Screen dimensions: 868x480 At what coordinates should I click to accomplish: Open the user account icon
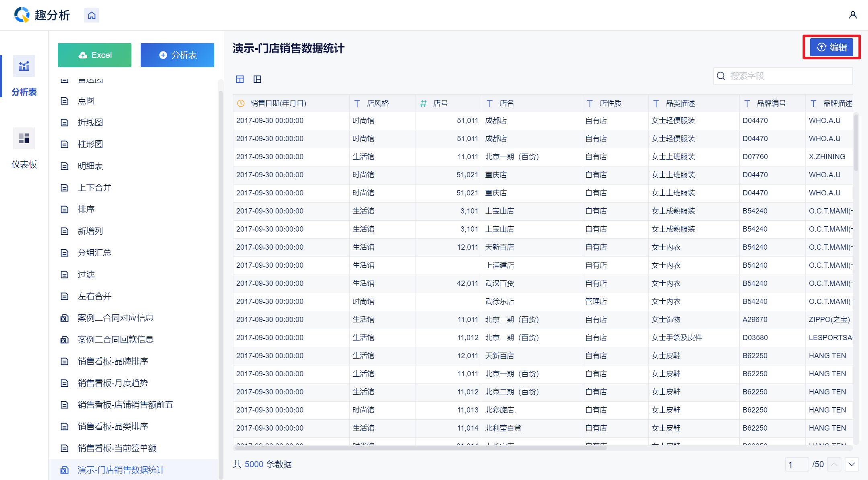[x=853, y=15]
